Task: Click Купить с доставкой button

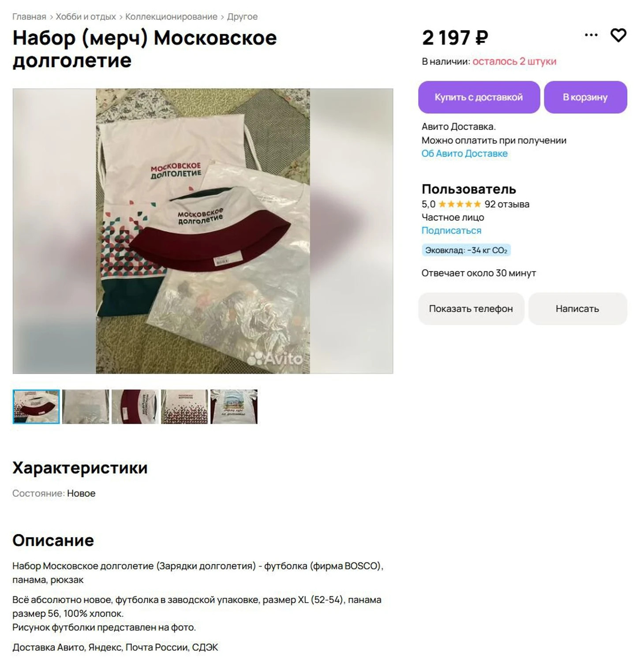Action: click(479, 97)
